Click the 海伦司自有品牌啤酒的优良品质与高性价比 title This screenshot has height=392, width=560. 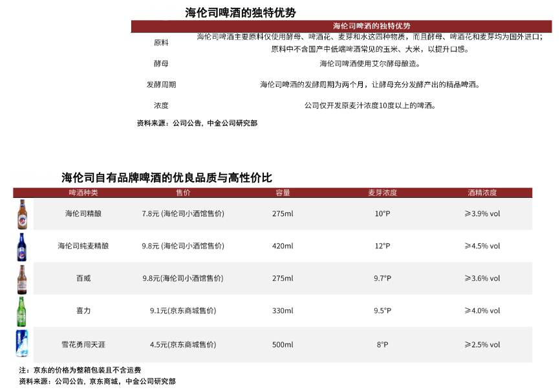[x=166, y=177]
